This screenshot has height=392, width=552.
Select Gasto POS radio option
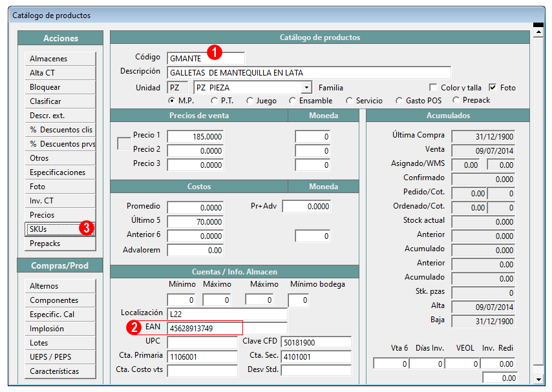click(x=399, y=101)
